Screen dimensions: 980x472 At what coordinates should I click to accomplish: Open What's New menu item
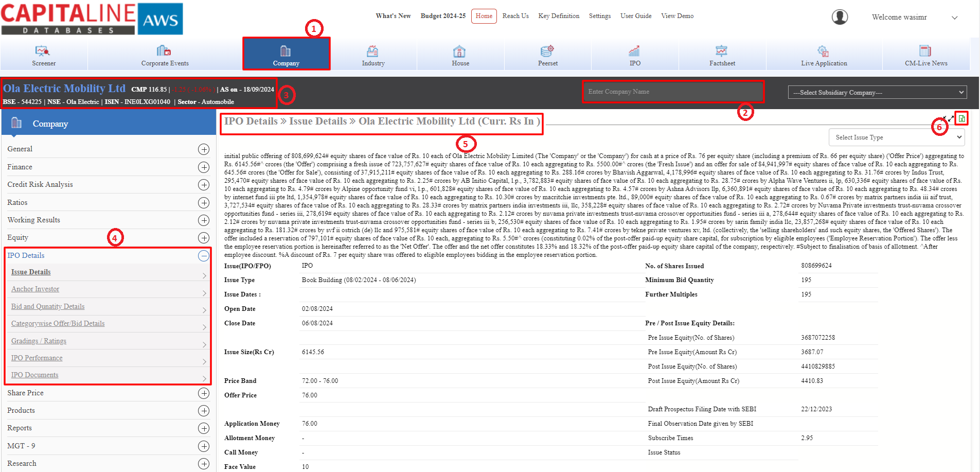tap(393, 16)
